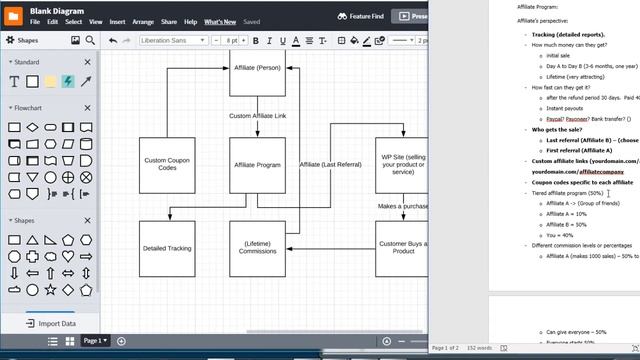Screen dimensions: 640x360
Task: Decrease font size with minus button
Action: point(216,40)
